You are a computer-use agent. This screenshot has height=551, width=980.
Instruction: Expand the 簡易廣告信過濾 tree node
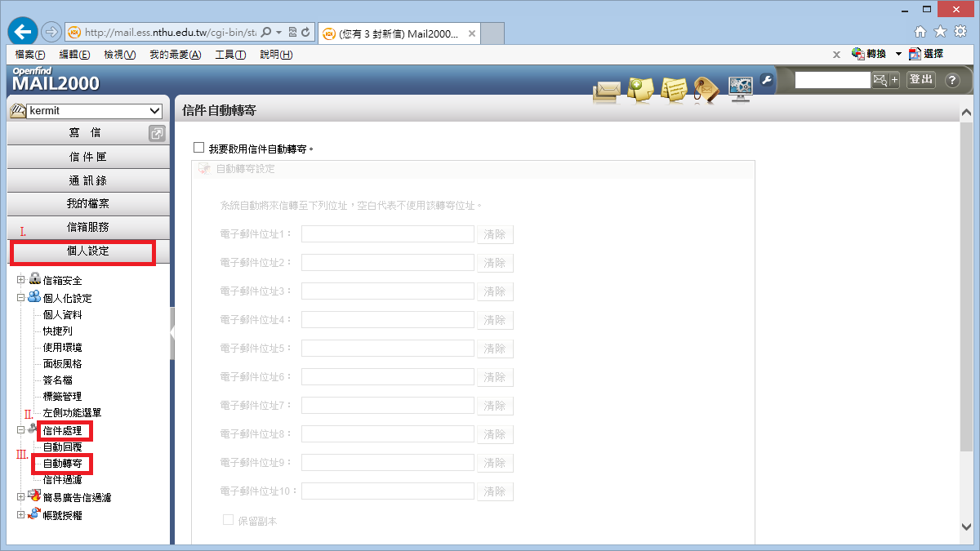[x=21, y=496]
